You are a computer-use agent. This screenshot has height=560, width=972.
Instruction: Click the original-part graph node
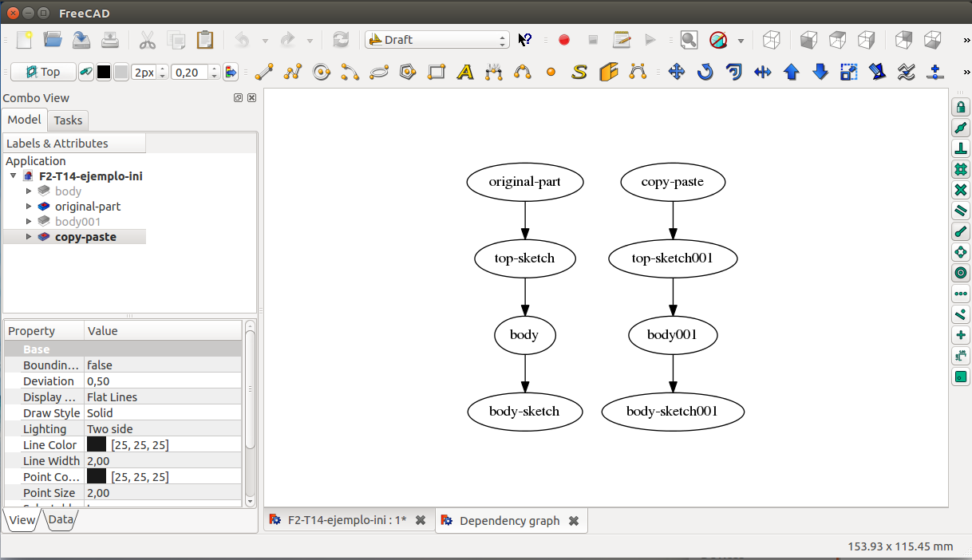pos(524,182)
